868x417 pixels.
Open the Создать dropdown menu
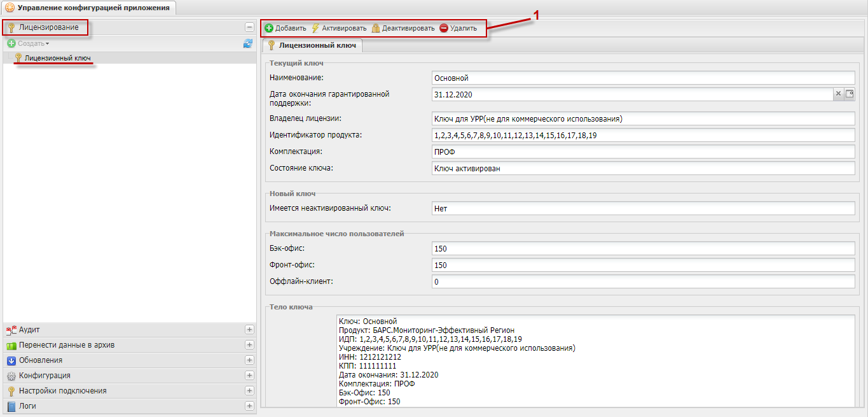pyautogui.click(x=29, y=43)
